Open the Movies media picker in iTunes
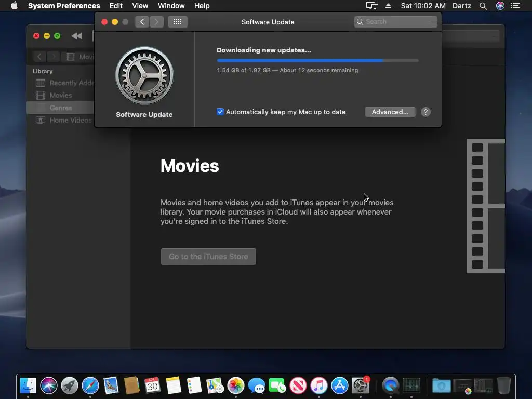Image resolution: width=532 pixels, height=399 pixels. (79, 57)
